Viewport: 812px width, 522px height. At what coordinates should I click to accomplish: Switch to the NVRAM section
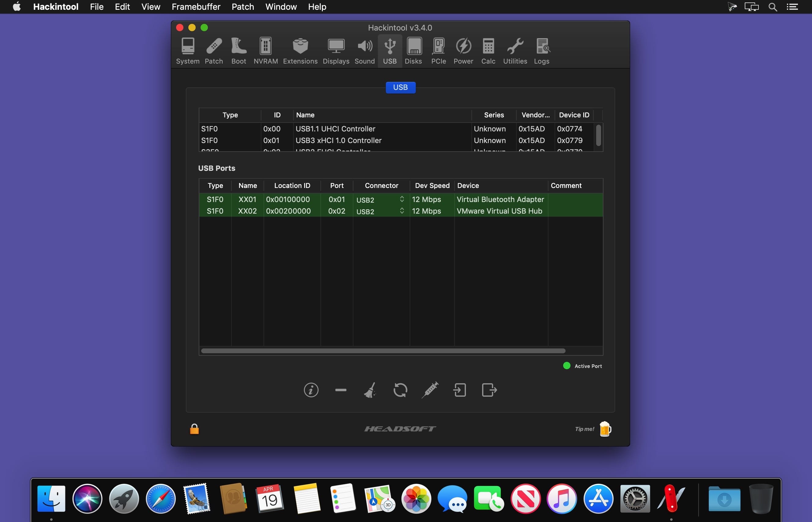[x=265, y=51]
